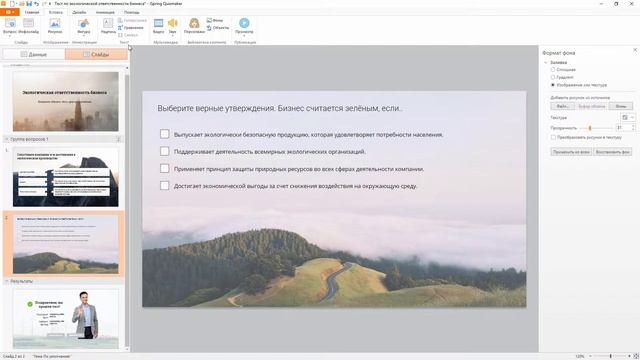Image resolution: width=640 pixels, height=360 pixels.
Task: Open the Текстура dropdown
Action: pyautogui.click(x=628, y=118)
